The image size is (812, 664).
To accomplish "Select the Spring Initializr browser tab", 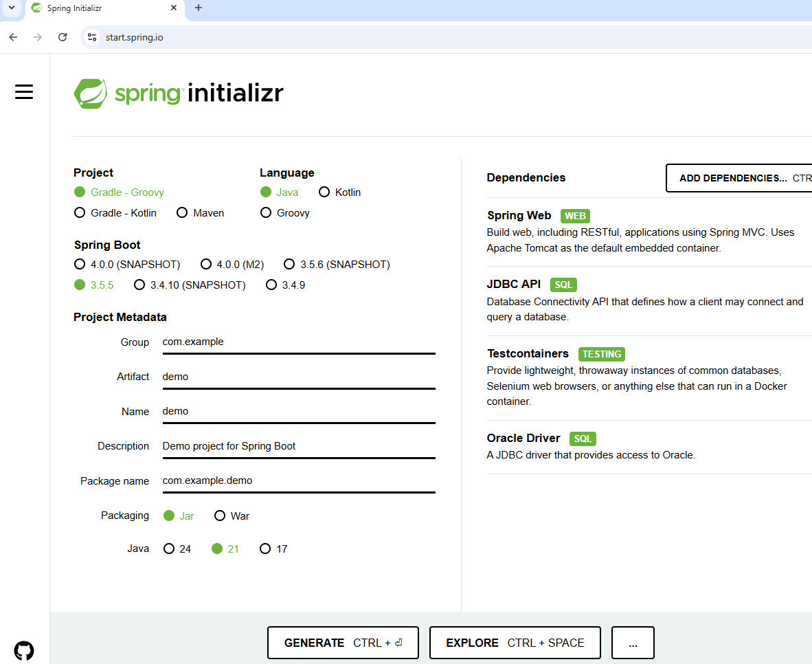I will pos(104,8).
